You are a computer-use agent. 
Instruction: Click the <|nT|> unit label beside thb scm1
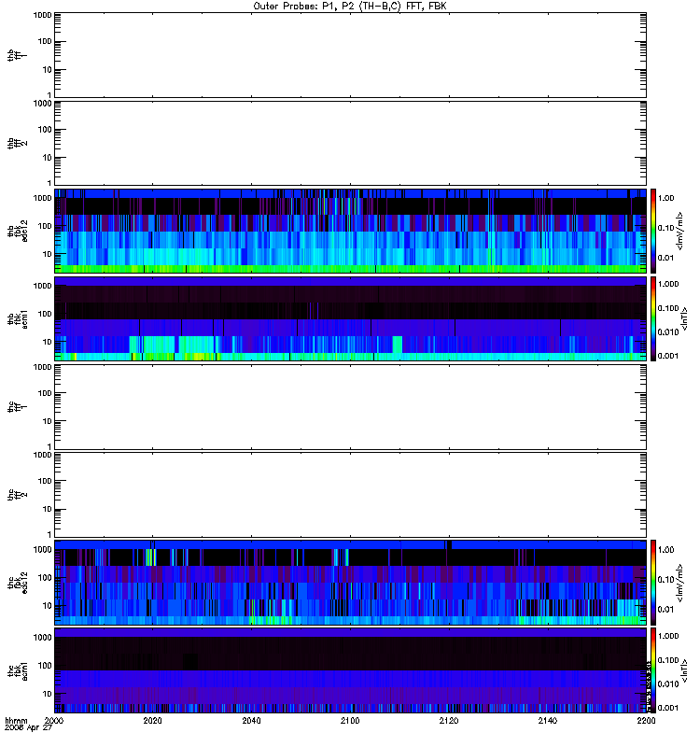tap(684, 318)
